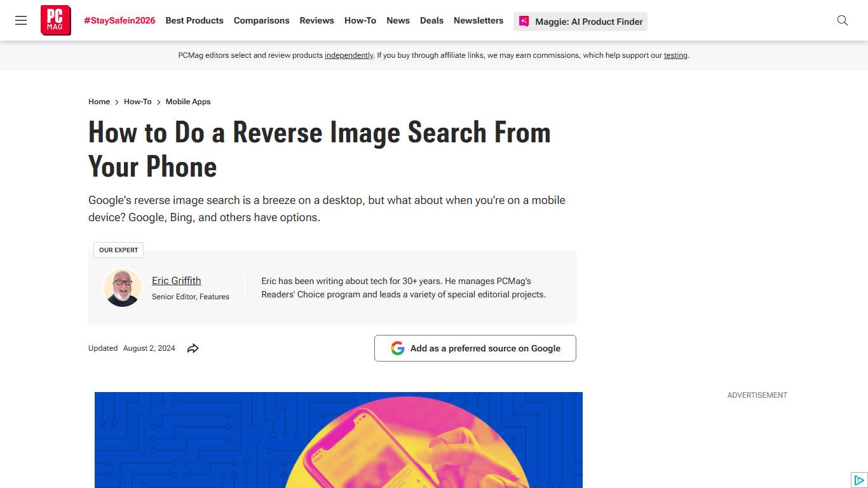Viewport: 868px width, 488px height.
Task: Click the article's hero illustration
Action: pyautogui.click(x=338, y=440)
